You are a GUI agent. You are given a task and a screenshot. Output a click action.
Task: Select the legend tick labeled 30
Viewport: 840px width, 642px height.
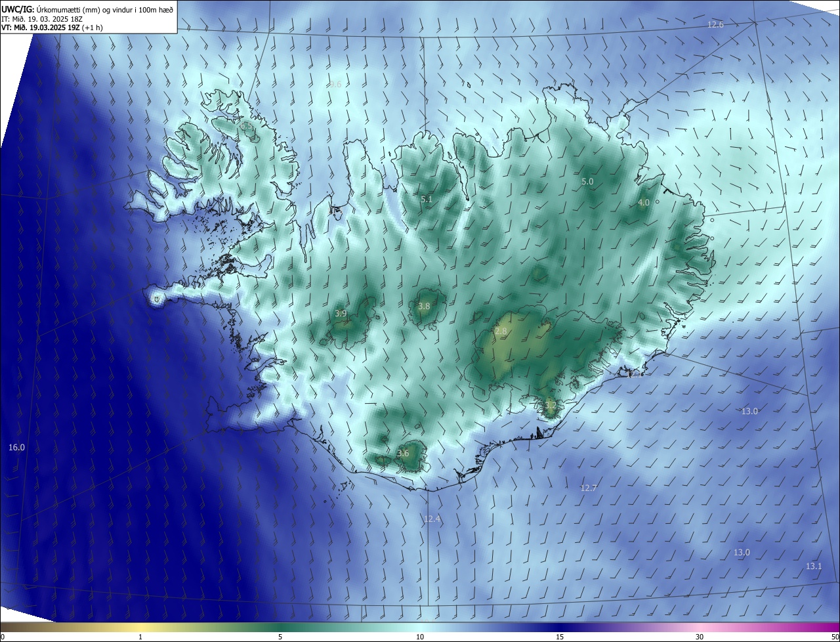700,637
